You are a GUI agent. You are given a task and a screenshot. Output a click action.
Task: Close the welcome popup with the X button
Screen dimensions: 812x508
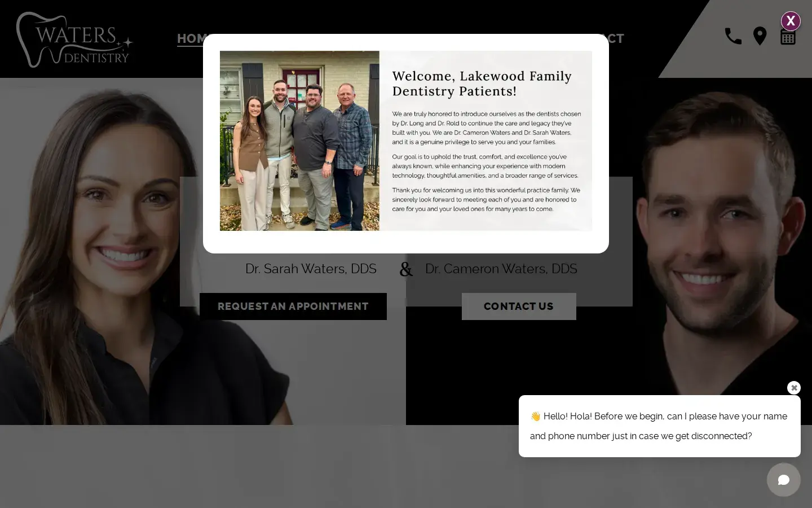(791, 21)
